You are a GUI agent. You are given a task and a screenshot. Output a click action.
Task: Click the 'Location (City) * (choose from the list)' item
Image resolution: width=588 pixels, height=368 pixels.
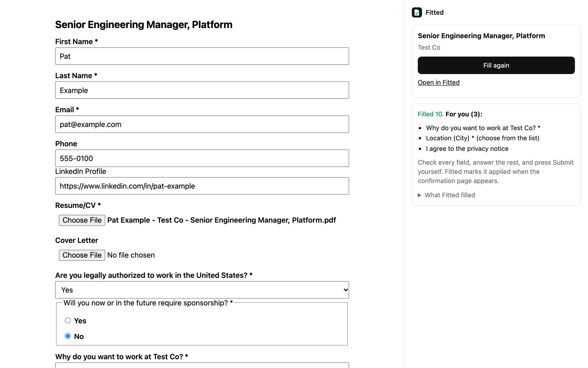click(x=483, y=138)
